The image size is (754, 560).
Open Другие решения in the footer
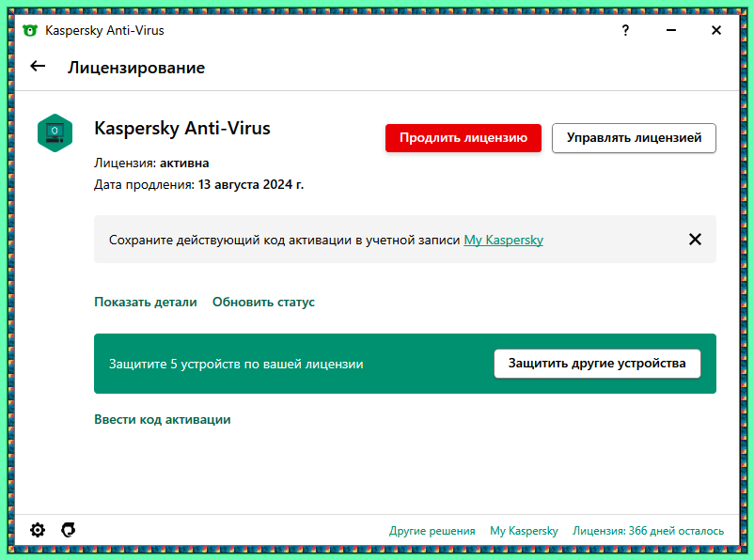pyautogui.click(x=432, y=531)
